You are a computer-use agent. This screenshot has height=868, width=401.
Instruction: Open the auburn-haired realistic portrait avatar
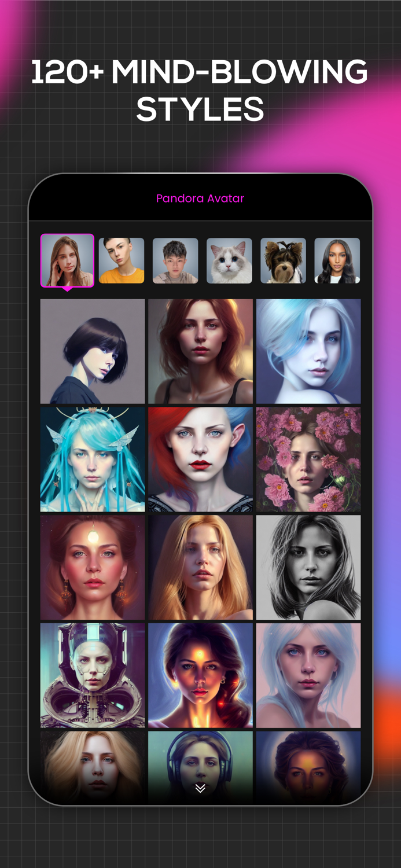click(201, 351)
